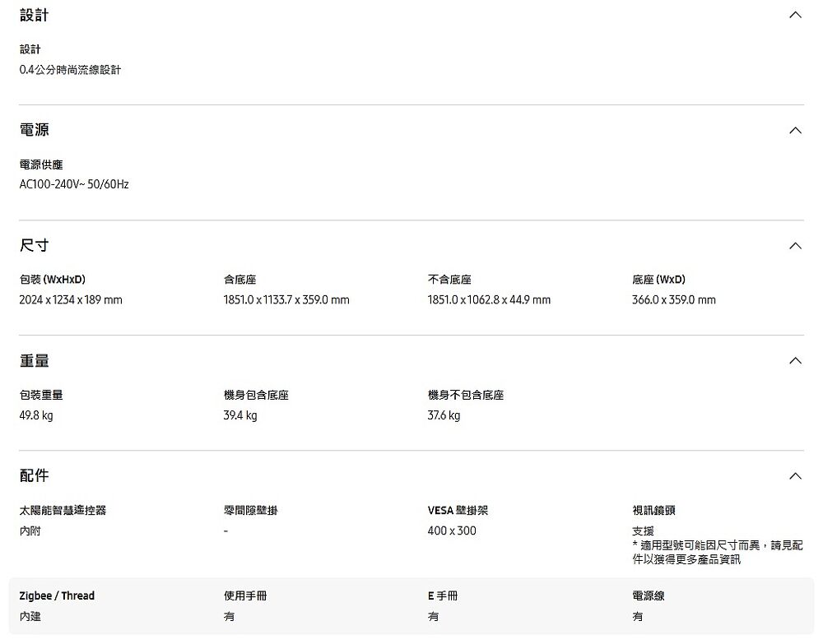This screenshot has width=823, height=644.
Task: Select 有 under E 手冊
Action: 434,616
